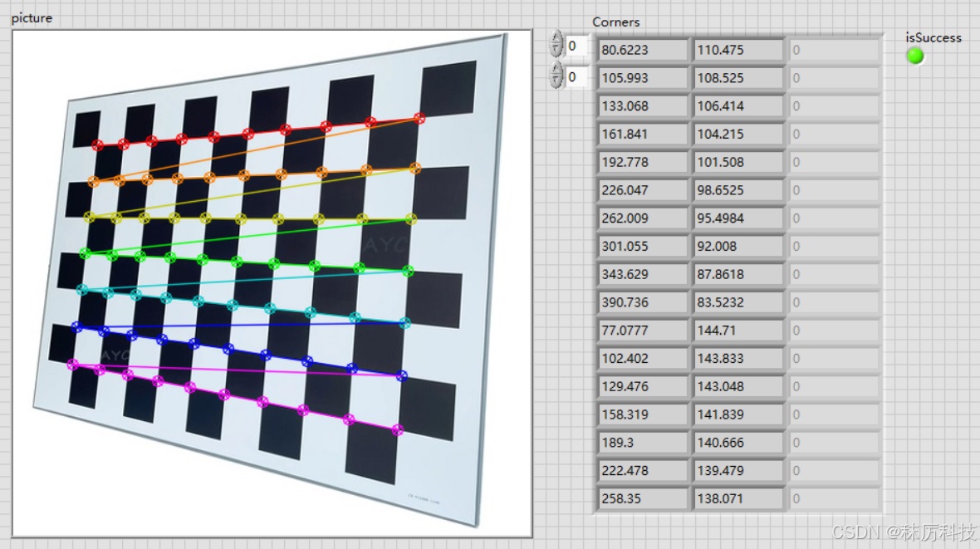Select the Corners cell showing 133.068
The width and height of the screenshot is (980, 549).
(x=643, y=106)
